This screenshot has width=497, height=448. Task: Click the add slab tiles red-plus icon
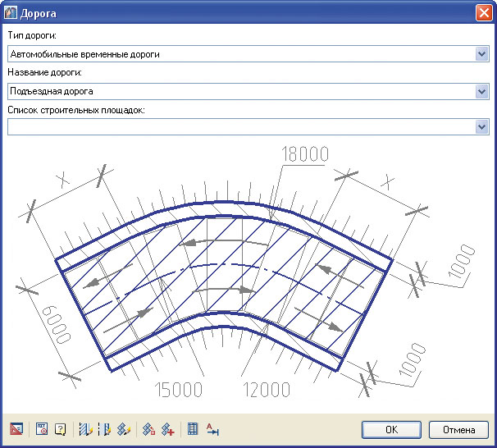[167, 429]
